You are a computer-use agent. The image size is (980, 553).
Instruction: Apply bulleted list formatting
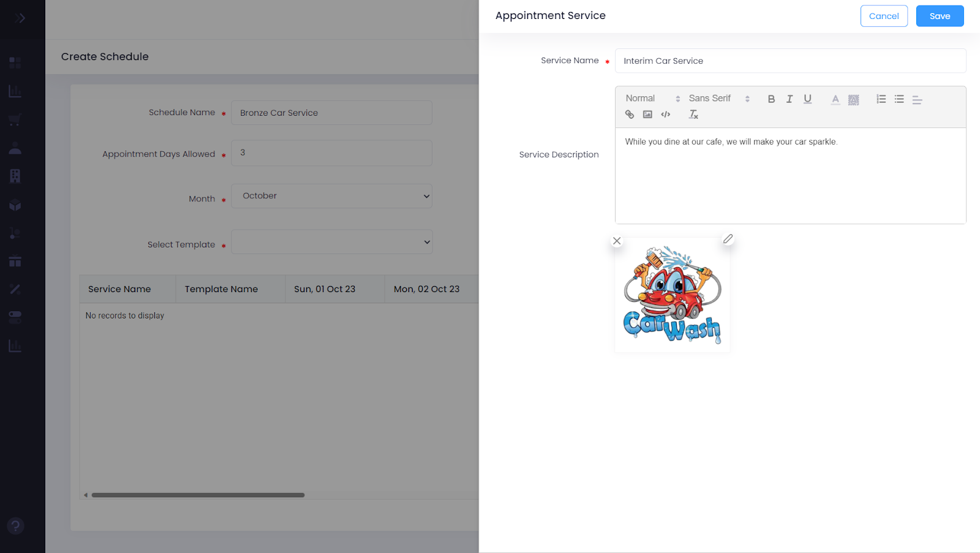click(899, 99)
